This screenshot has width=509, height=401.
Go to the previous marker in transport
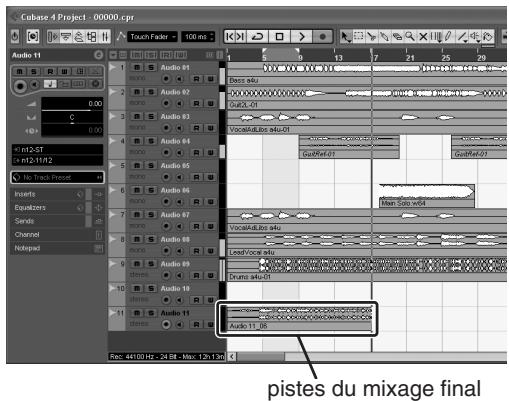[230, 36]
